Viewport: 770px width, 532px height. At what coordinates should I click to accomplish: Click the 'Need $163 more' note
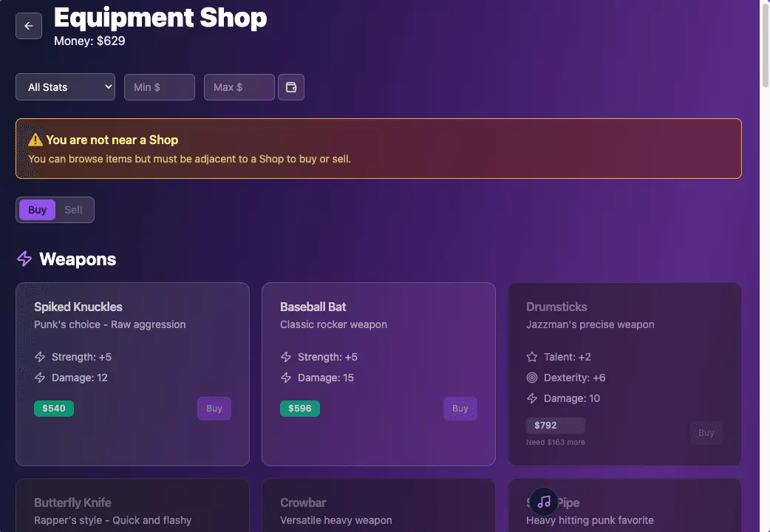[556, 443]
